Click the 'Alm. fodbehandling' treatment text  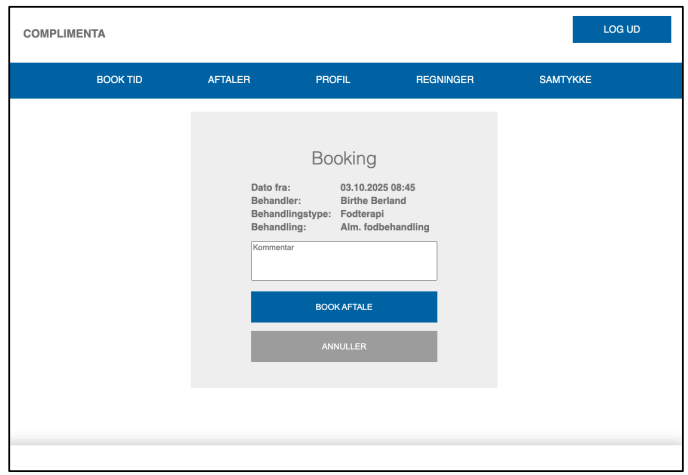[385, 227]
